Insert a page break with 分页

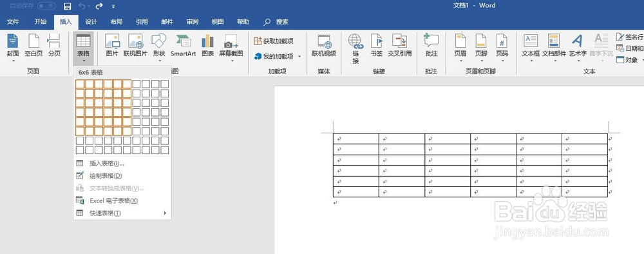tap(54, 45)
